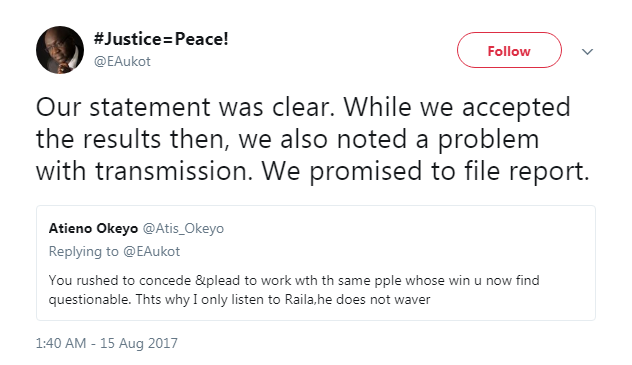The width and height of the screenshot is (632, 365).
Task: Open tweet via 'Our statement was clear' line
Action: (x=303, y=108)
